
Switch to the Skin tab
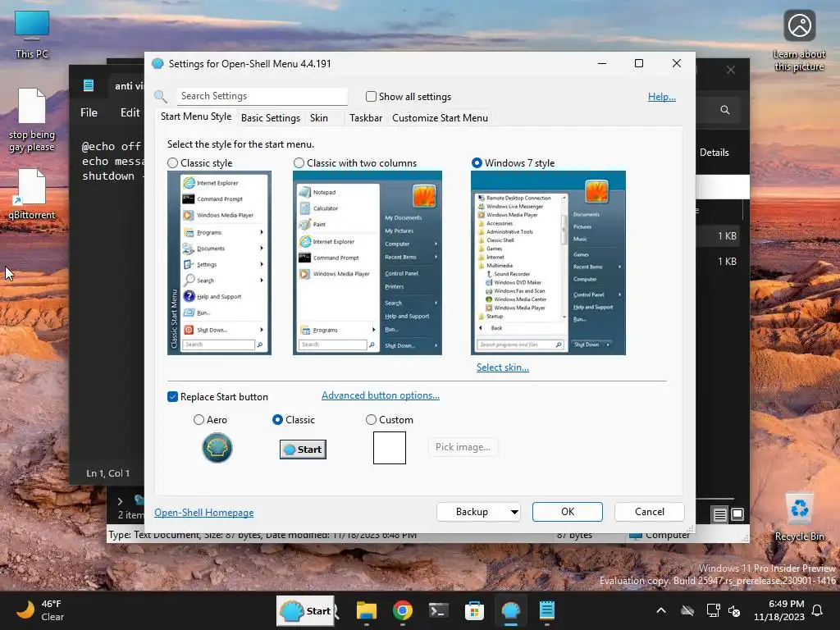319,118
